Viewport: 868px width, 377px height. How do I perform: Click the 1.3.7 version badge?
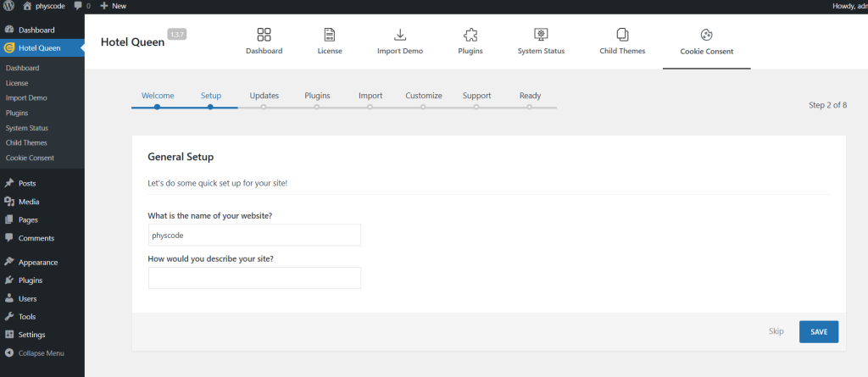pyautogui.click(x=177, y=35)
